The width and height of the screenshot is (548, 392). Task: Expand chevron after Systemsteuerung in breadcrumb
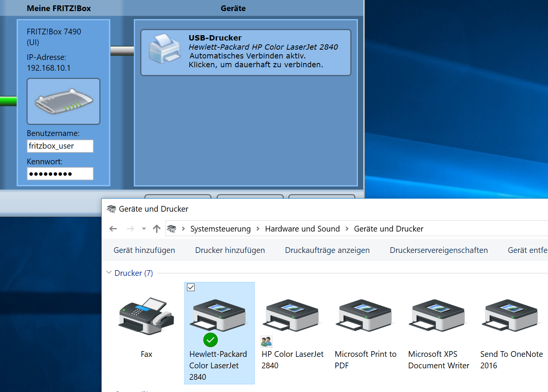tap(258, 229)
